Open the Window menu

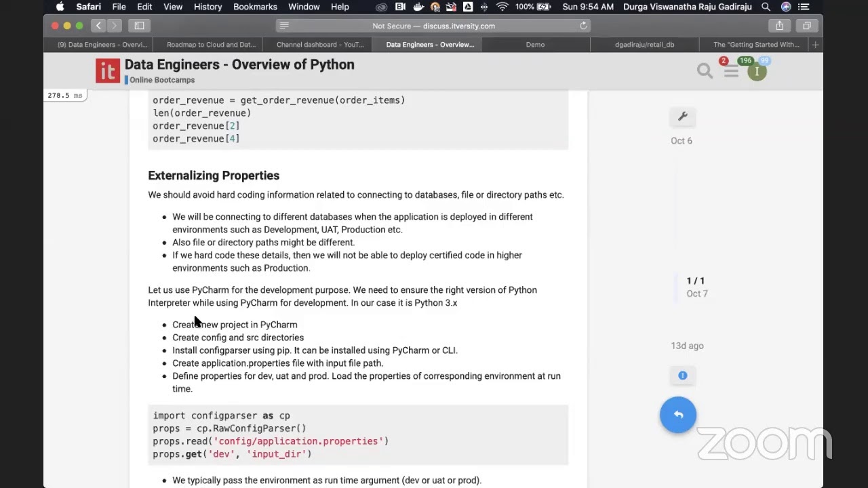click(304, 7)
